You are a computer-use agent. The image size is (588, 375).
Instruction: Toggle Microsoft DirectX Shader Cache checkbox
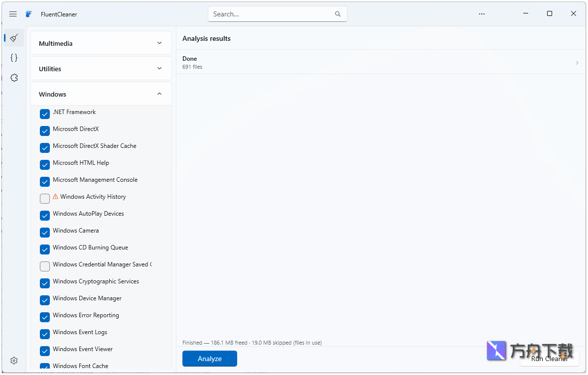[x=45, y=147]
